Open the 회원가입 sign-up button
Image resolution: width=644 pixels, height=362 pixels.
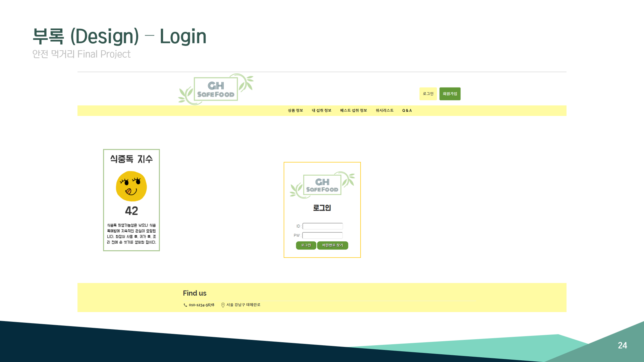point(450,94)
